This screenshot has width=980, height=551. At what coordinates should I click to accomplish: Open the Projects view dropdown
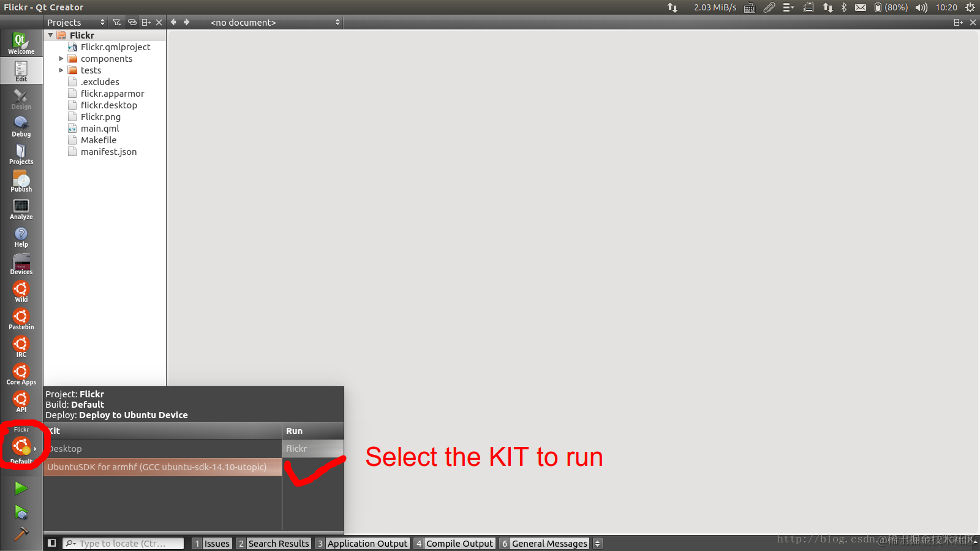[x=76, y=22]
